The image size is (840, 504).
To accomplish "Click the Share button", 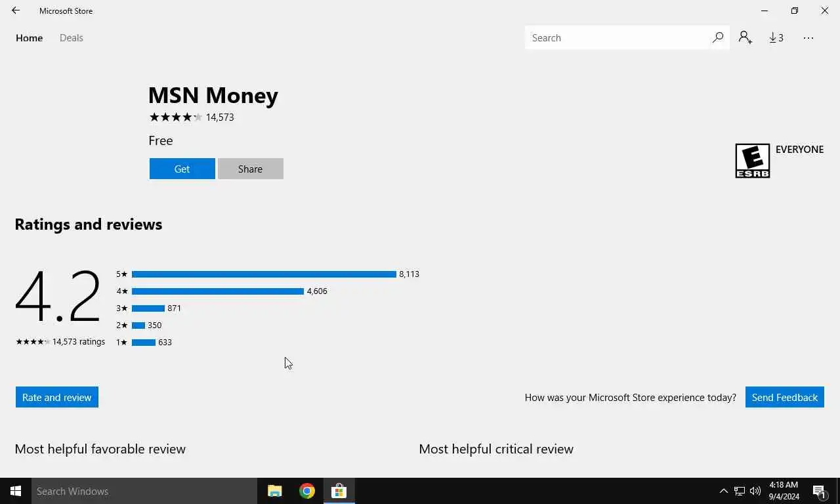I will (251, 169).
